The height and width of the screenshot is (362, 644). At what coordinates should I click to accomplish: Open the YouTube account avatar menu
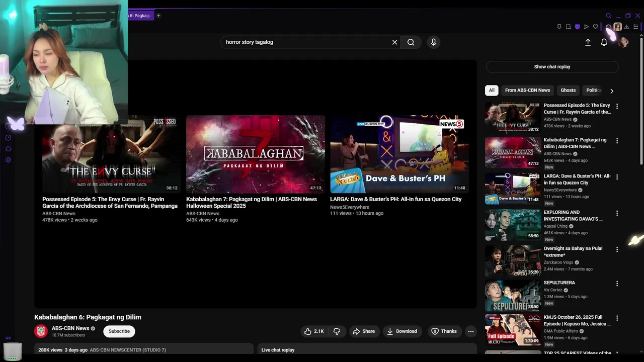click(623, 43)
